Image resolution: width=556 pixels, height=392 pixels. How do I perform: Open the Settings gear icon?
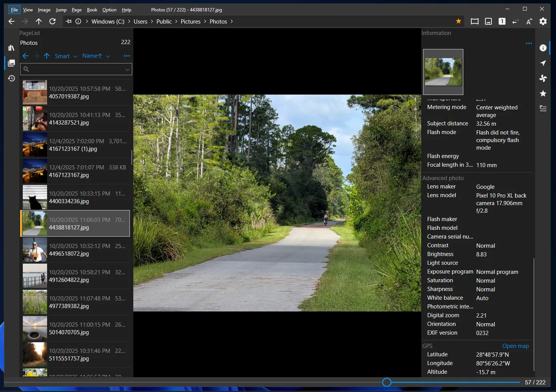(x=543, y=21)
